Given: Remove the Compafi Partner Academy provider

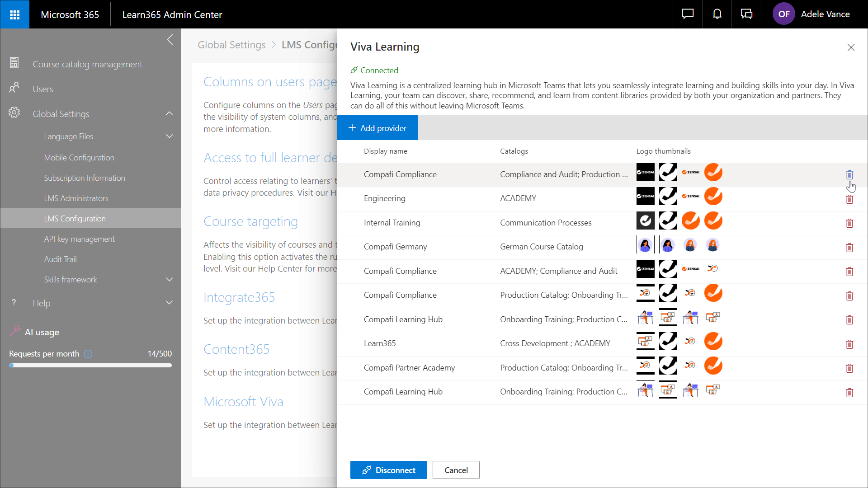Looking at the screenshot, I should coord(849,368).
